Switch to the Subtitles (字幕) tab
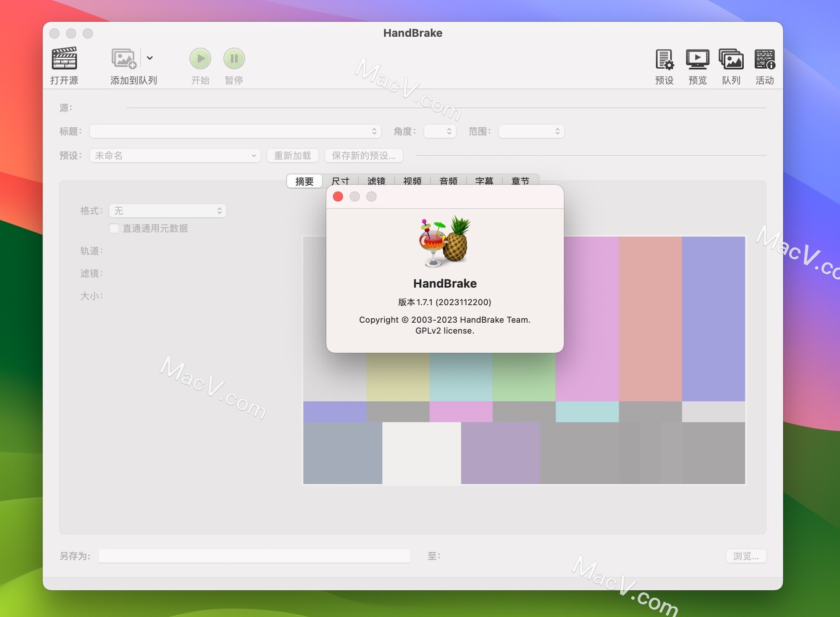 pos(484,181)
